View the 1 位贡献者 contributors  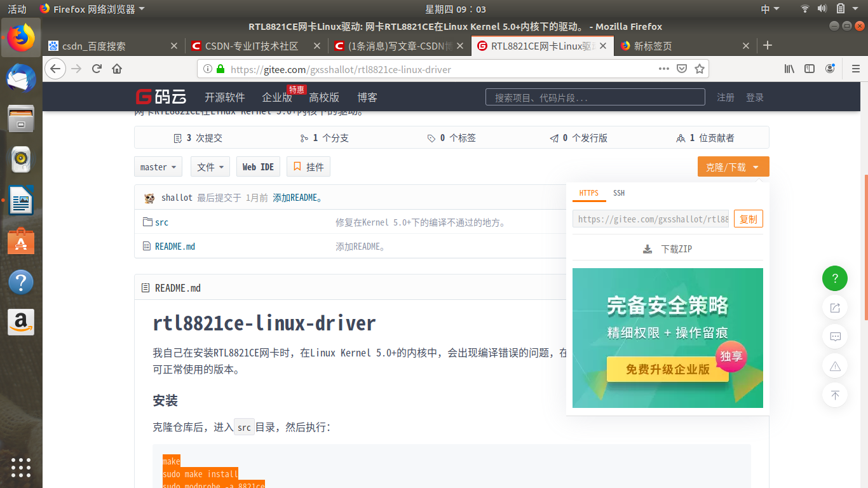[705, 138]
